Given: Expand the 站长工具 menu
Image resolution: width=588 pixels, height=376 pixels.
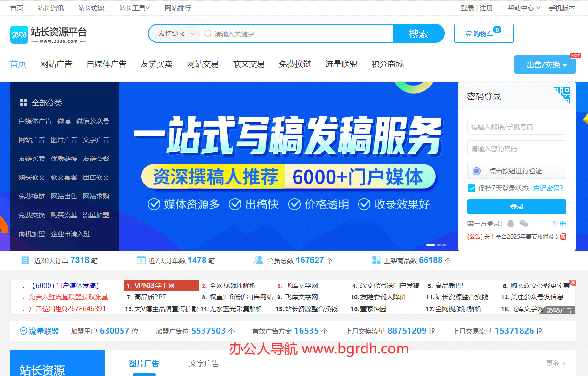Looking at the screenshot, I should (x=134, y=8).
